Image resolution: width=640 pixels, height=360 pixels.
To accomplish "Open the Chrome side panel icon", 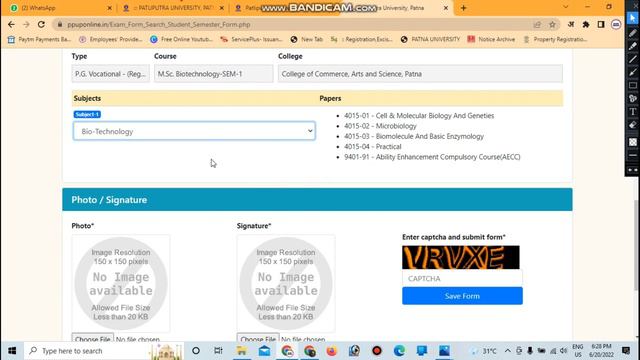I will pos(601,24).
